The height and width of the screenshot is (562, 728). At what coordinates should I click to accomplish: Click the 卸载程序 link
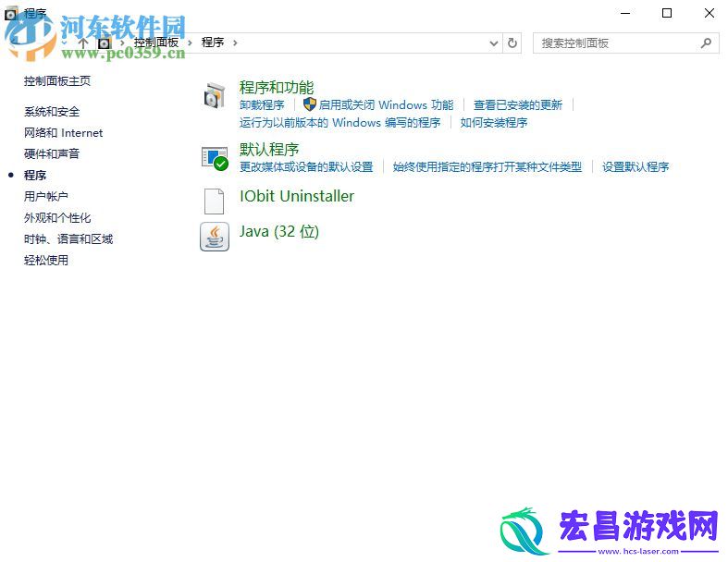click(262, 104)
